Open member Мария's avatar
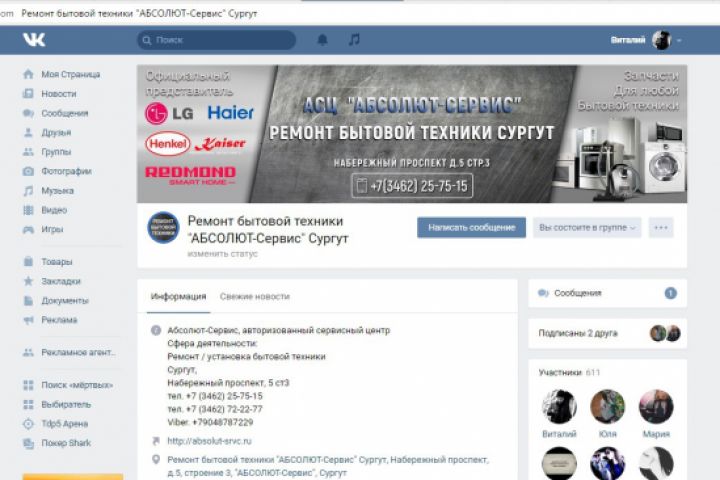Viewport: 720px width, 480px height. [656, 407]
